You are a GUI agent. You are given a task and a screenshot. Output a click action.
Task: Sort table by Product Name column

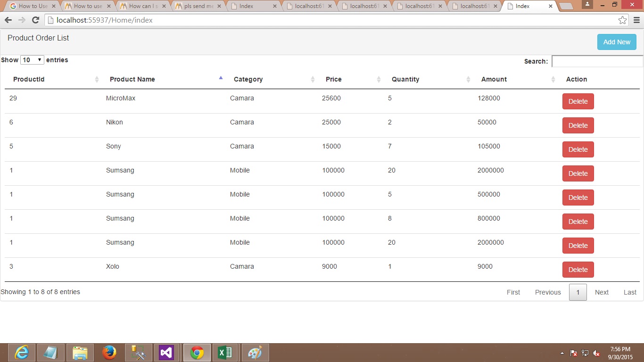132,79
